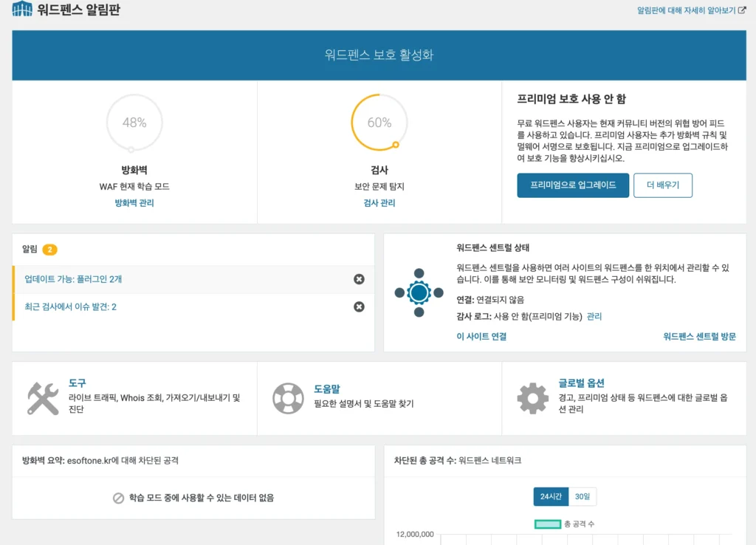Click the wrench and screwdriver tools icon
The height and width of the screenshot is (545, 756).
[x=43, y=398]
